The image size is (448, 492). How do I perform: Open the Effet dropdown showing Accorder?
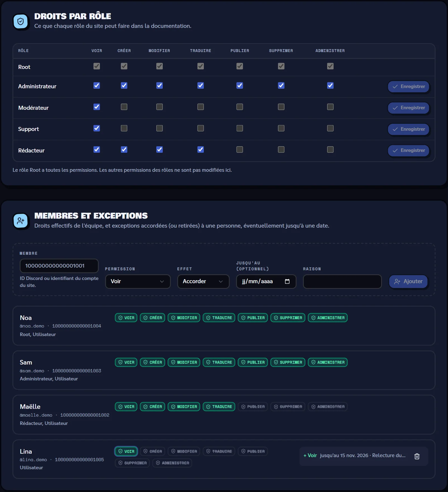point(203,281)
